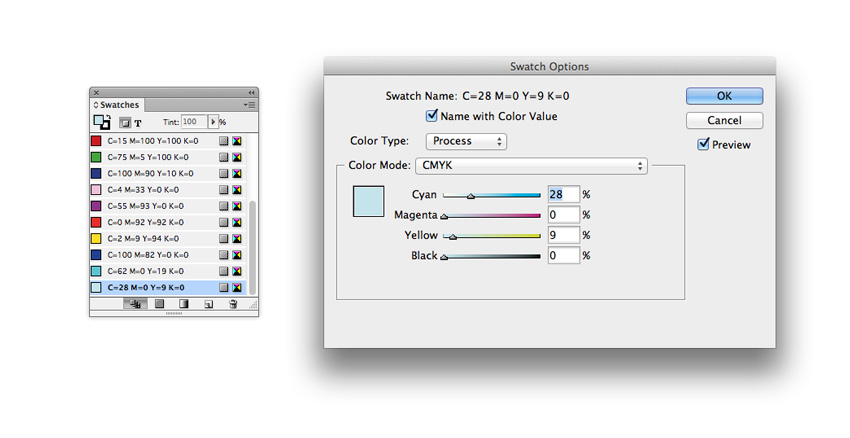Click the Yellow percentage input field

pyautogui.click(x=563, y=235)
